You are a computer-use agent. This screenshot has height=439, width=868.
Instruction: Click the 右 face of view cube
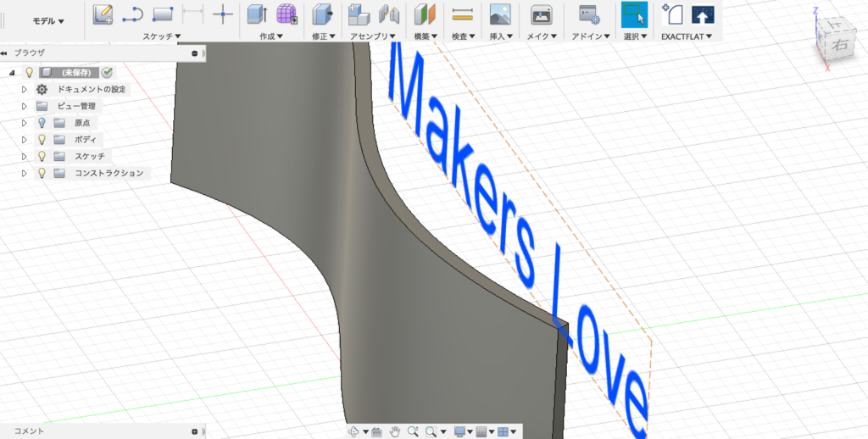point(840,46)
